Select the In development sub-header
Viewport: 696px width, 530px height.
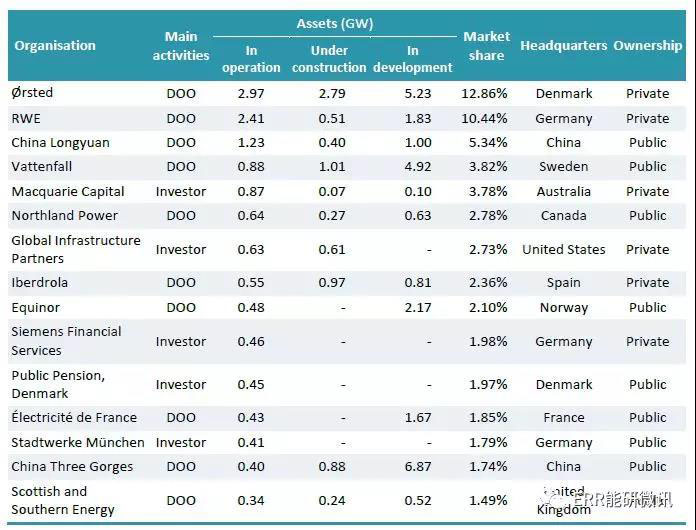pyautogui.click(x=412, y=59)
